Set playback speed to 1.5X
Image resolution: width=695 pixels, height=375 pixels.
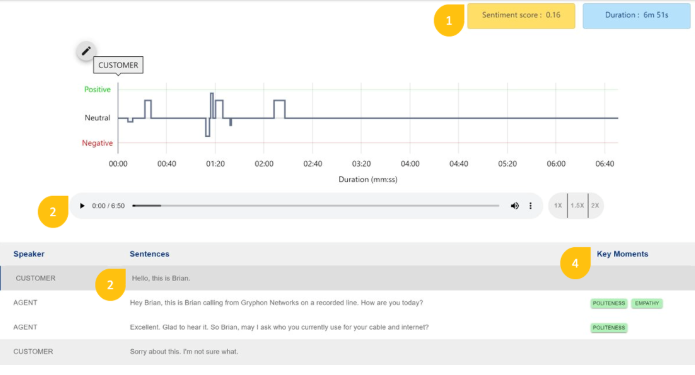pyautogui.click(x=578, y=206)
